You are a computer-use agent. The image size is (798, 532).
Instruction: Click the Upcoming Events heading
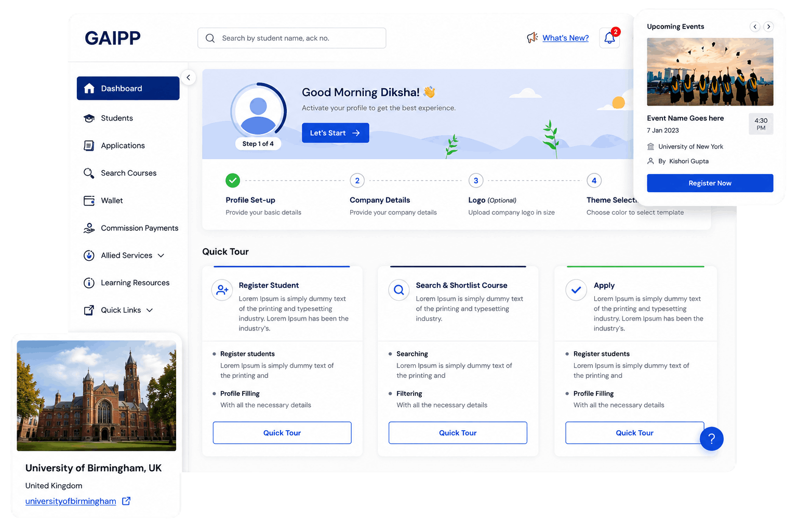[675, 26]
